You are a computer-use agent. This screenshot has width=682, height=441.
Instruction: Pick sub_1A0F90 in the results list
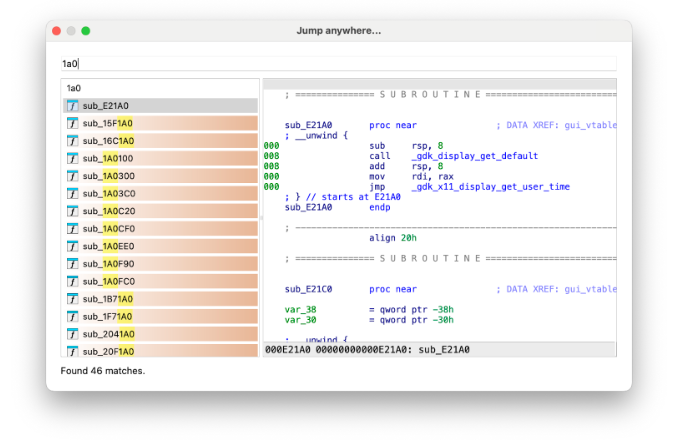click(x=160, y=264)
